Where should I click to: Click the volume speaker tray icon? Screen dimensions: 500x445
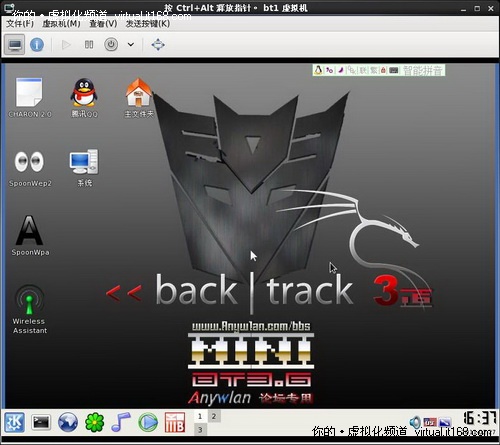(x=415, y=423)
